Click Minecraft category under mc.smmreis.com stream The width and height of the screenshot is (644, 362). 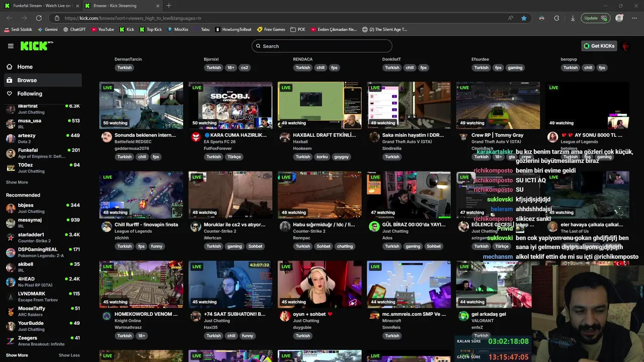coord(391,321)
